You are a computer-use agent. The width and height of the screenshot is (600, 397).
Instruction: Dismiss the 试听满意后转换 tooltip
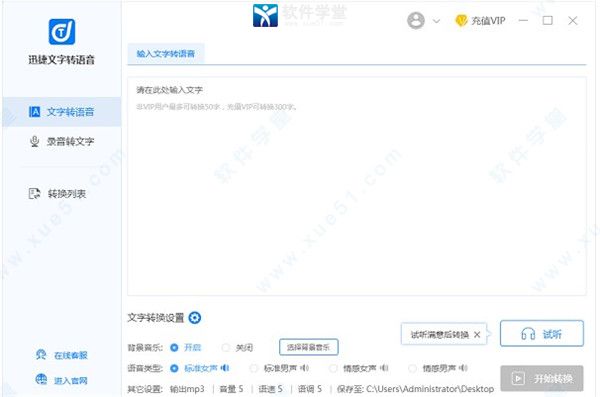click(477, 335)
